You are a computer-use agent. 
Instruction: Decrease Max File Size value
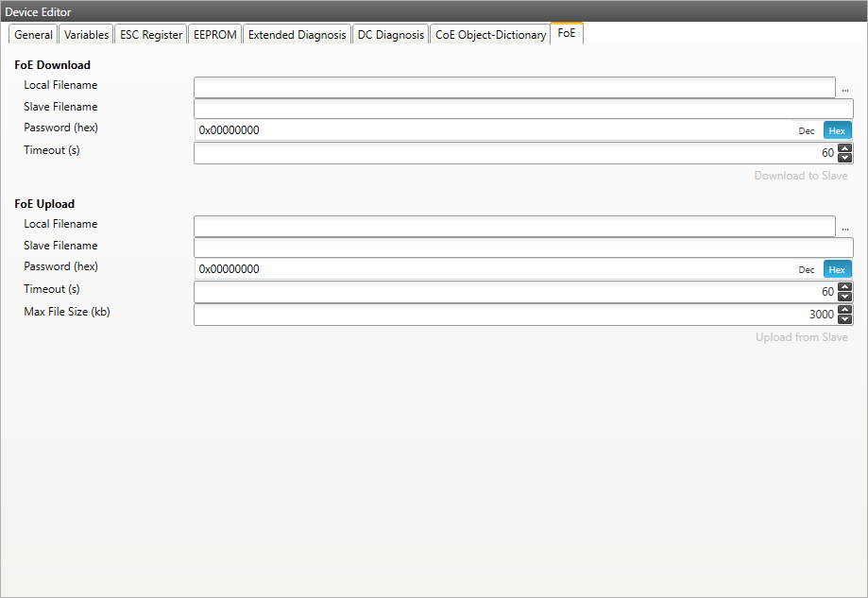[845, 319]
